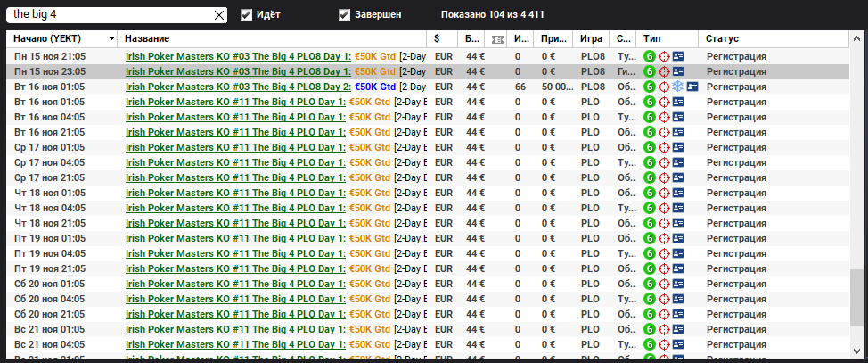This screenshot has height=363, width=868.
Task: Click 6-max icon in Пт 19 ноя 21:05 row
Action: (650, 268)
